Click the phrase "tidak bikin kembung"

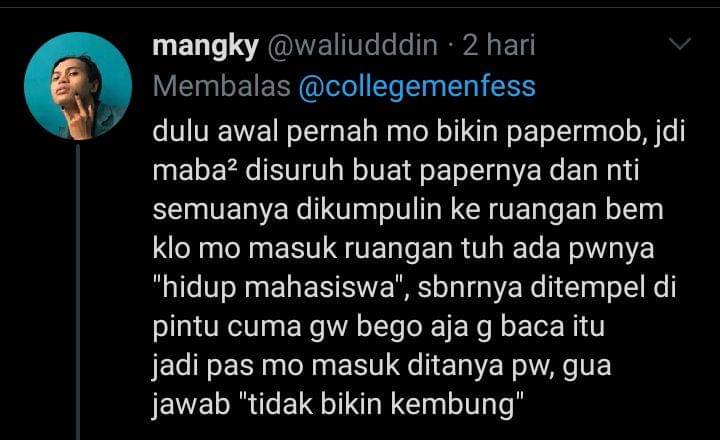[382, 405]
